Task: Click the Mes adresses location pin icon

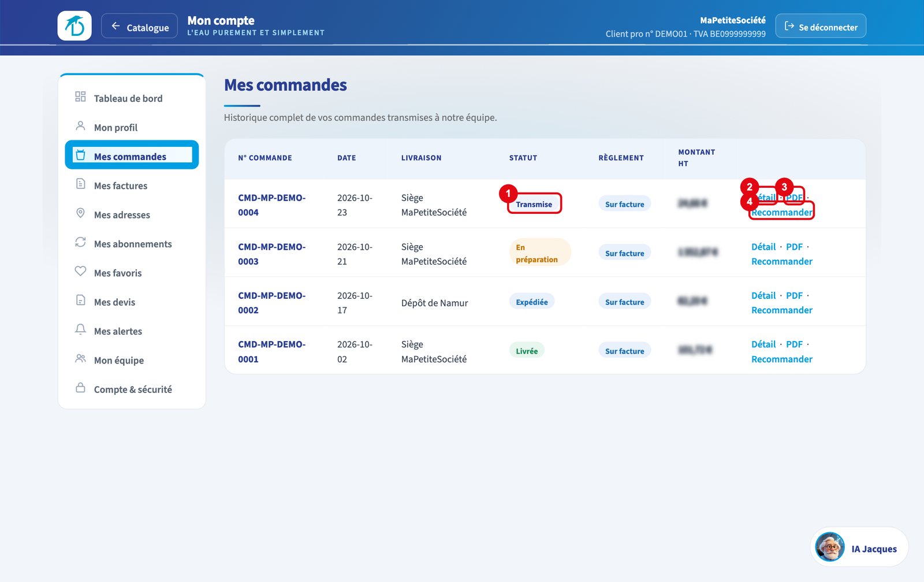Action: (x=80, y=213)
